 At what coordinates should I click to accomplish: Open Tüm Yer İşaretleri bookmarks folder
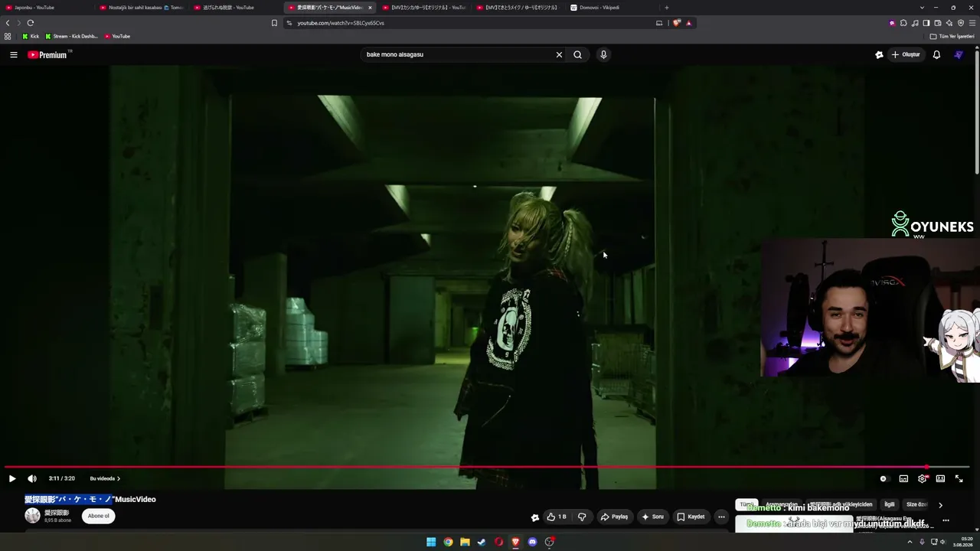tap(952, 36)
